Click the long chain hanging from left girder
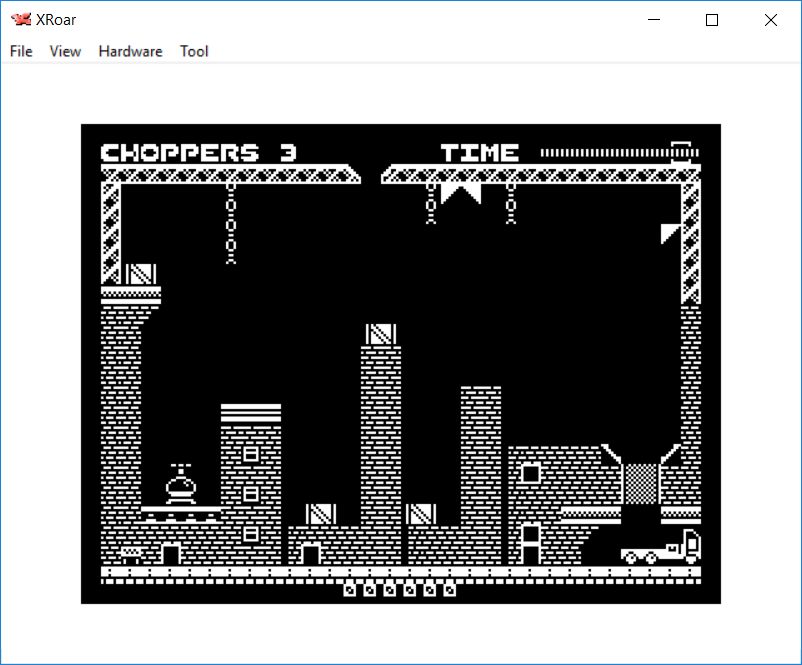 pos(231,223)
